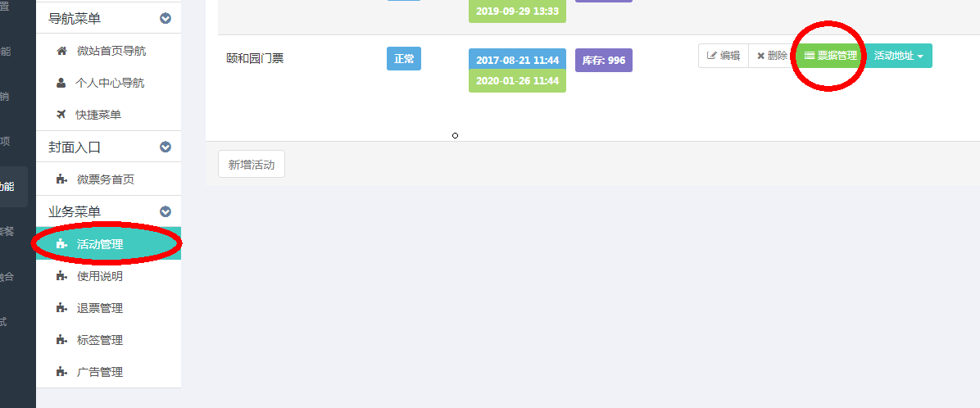Click the 新增活动 button
The height and width of the screenshot is (408, 980).
pyautogui.click(x=252, y=165)
